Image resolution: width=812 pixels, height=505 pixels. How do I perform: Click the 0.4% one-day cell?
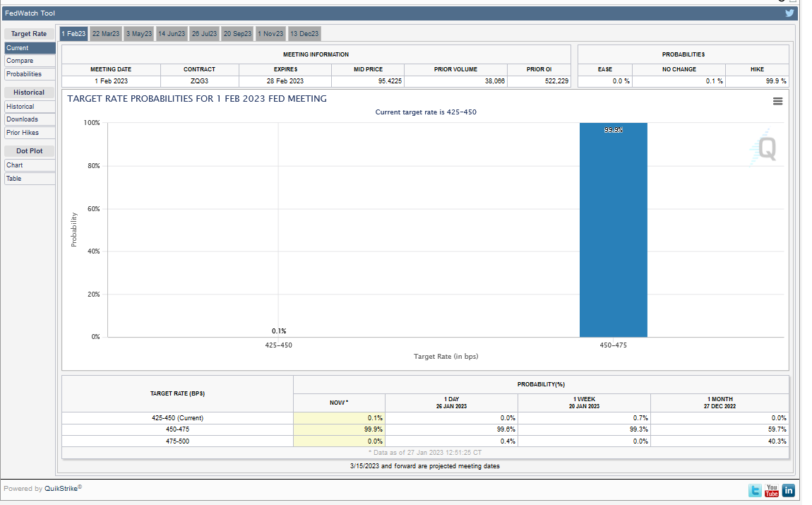(452, 441)
